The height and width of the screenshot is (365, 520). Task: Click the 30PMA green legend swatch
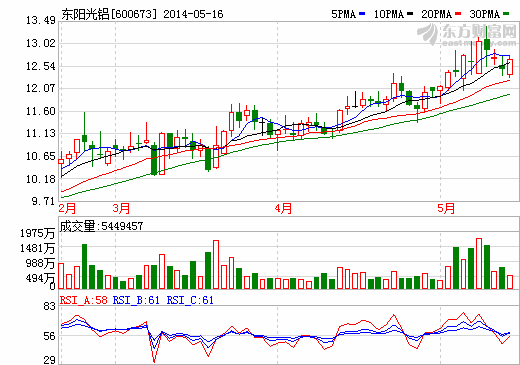(506, 14)
